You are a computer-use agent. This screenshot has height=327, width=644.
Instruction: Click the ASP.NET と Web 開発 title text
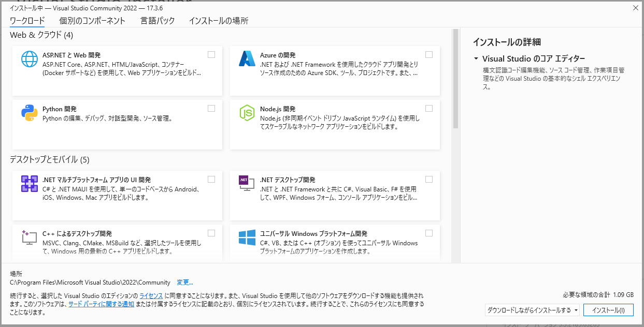pos(71,55)
